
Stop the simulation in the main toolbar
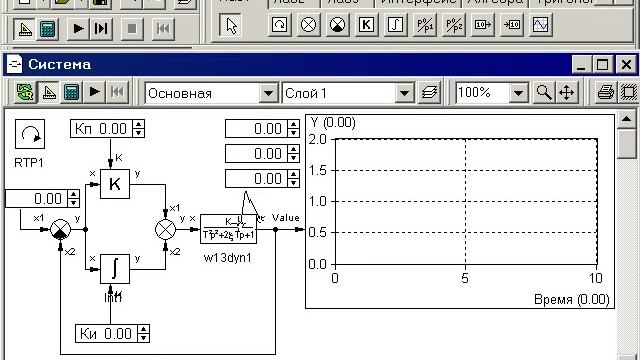[132, 29]
